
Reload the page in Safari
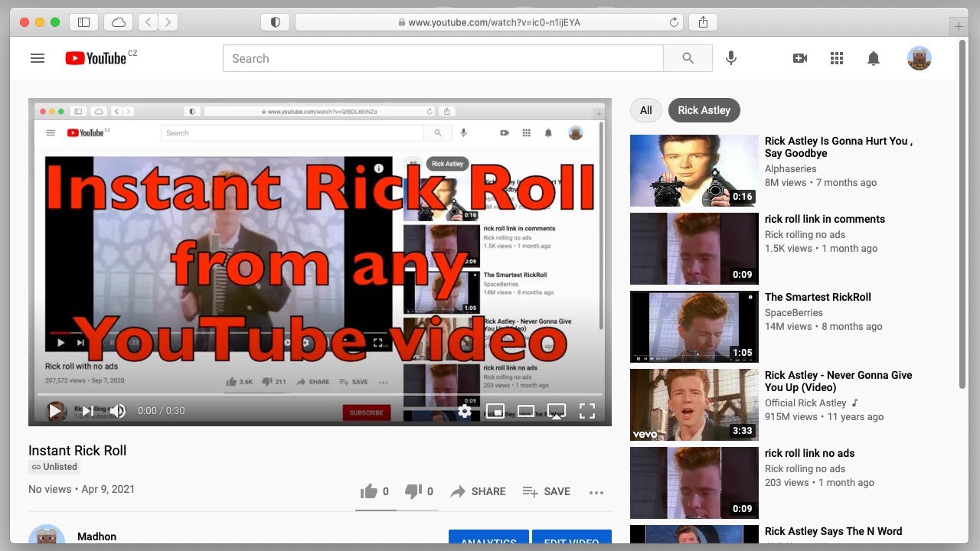[x=674, y=22]
